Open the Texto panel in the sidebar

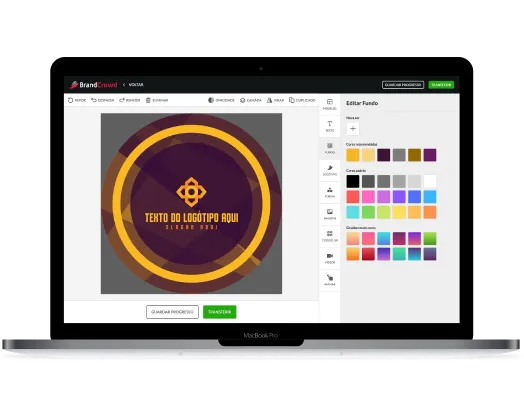330,126
